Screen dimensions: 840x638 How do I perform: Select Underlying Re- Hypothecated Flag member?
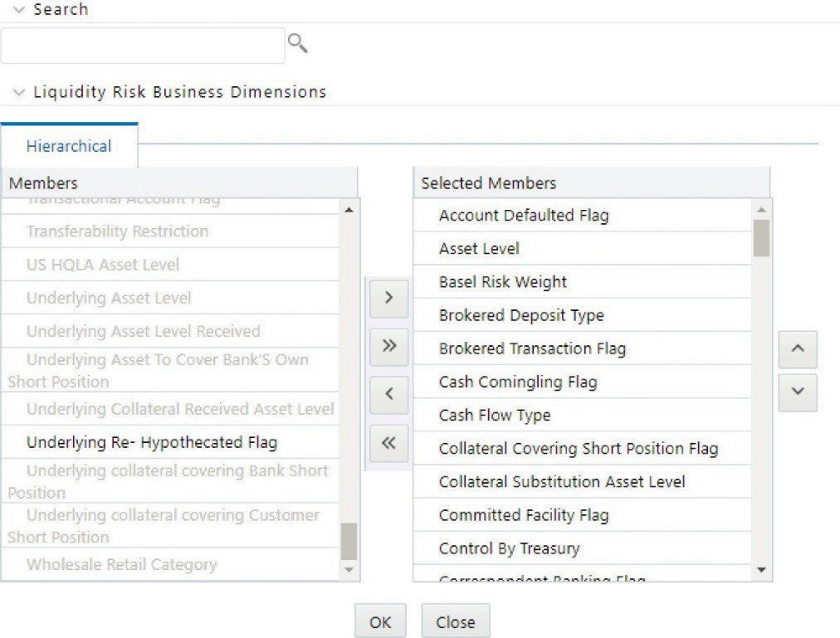(170, 442)
